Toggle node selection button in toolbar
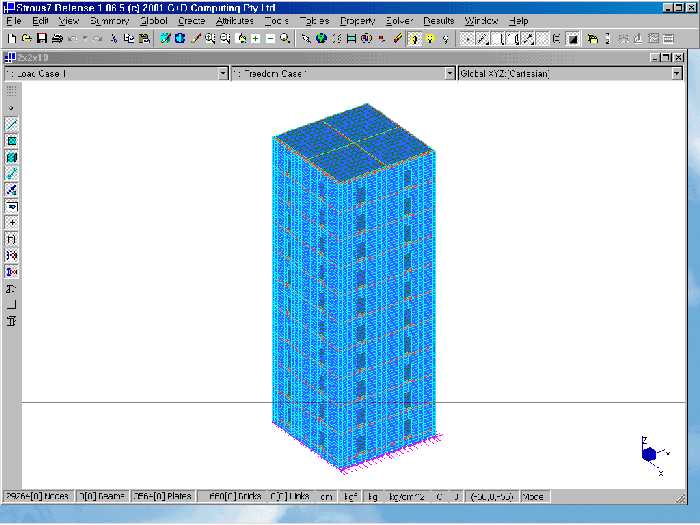The height and width of the screenshot is (525, 700). (x=468, y=38)
